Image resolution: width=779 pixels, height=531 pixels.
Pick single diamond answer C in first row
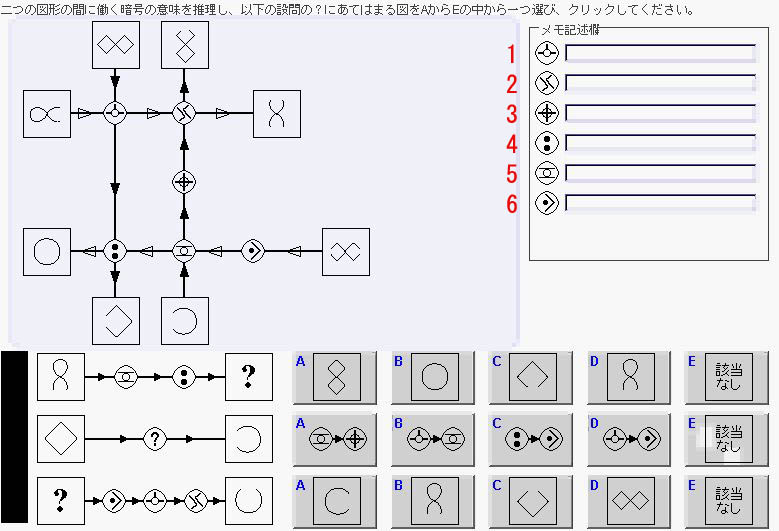(x=532, y=376)
